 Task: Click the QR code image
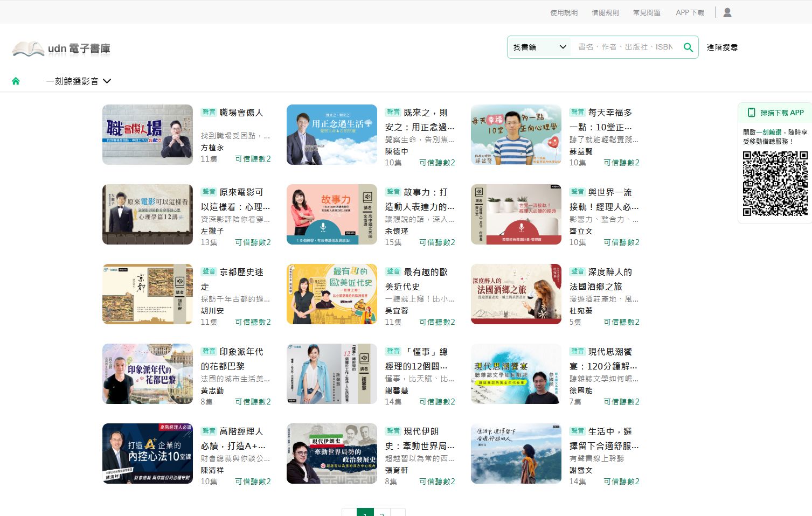click(x=775, y=184)
